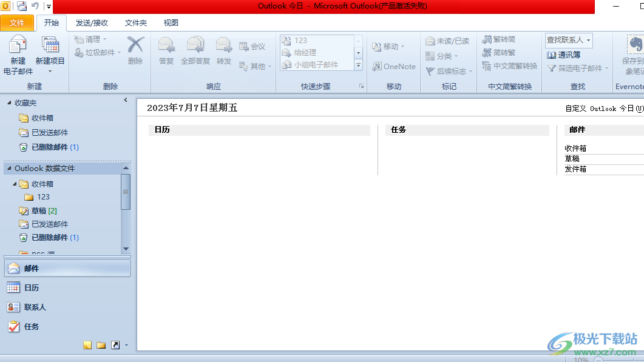This screenshot has height=362, width=644.
Task: Open the File (文件) tab
Action: [17, 22]
